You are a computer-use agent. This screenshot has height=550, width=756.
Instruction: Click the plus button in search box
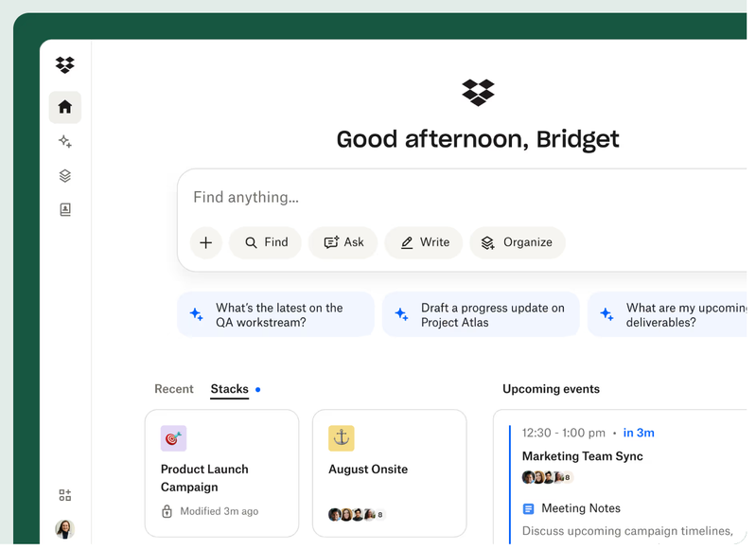(x=205, y=242)
